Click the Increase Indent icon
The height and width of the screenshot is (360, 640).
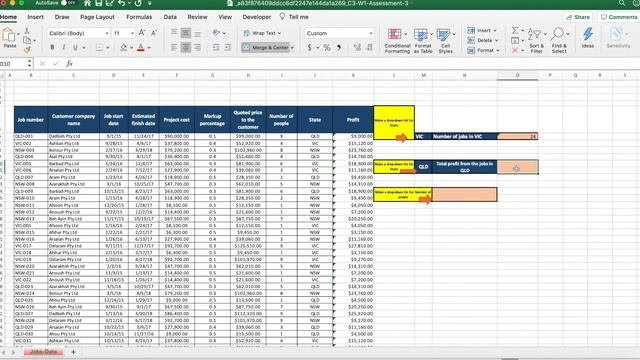click(227, 48)
